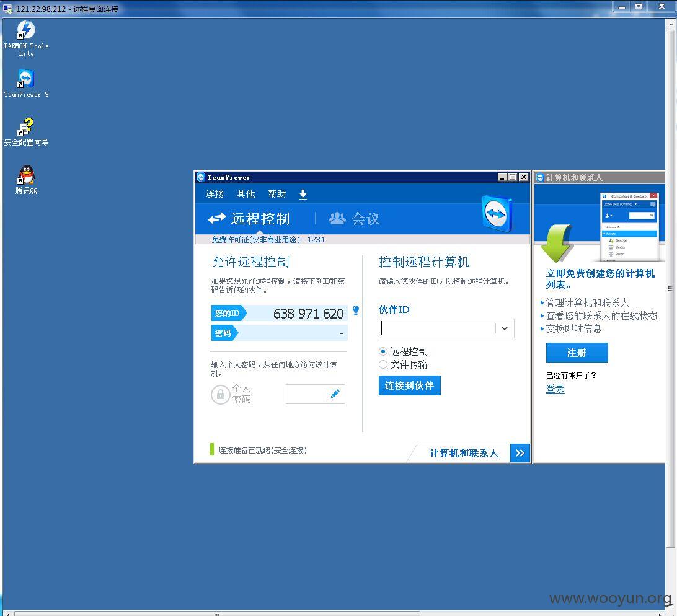Collapse the contacts panel with double-chevron button
The height and width of the screenshot is (616, 677).
(520, 453)
